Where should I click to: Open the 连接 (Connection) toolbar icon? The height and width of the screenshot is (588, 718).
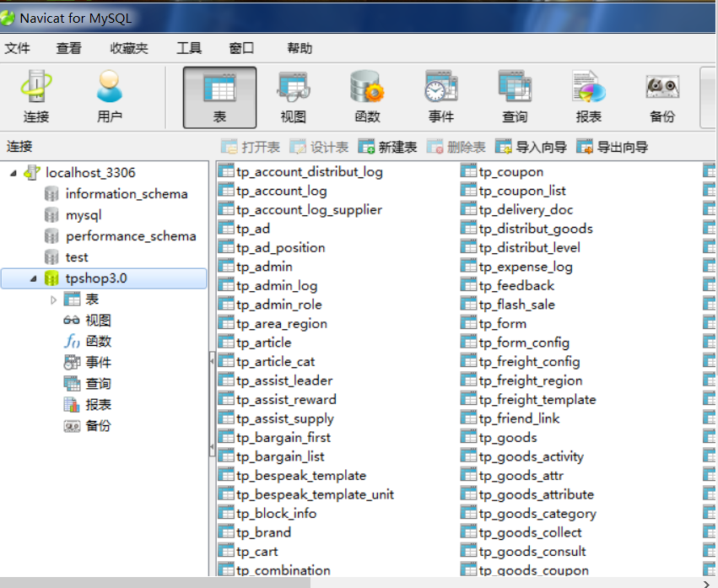coord(36,97)
